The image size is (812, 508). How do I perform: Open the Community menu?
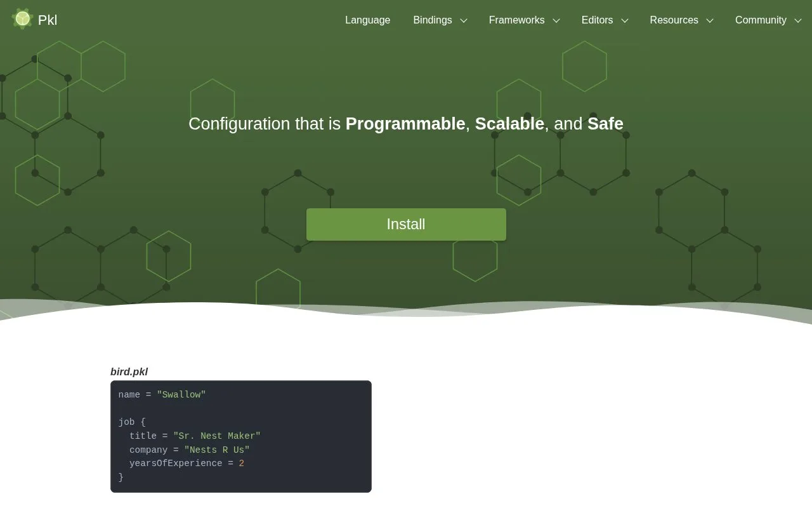click(761, 20)
